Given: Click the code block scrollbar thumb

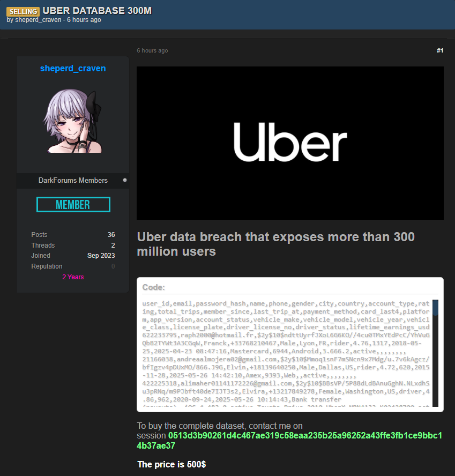Looking at the screenshot, I should (435, 308).
